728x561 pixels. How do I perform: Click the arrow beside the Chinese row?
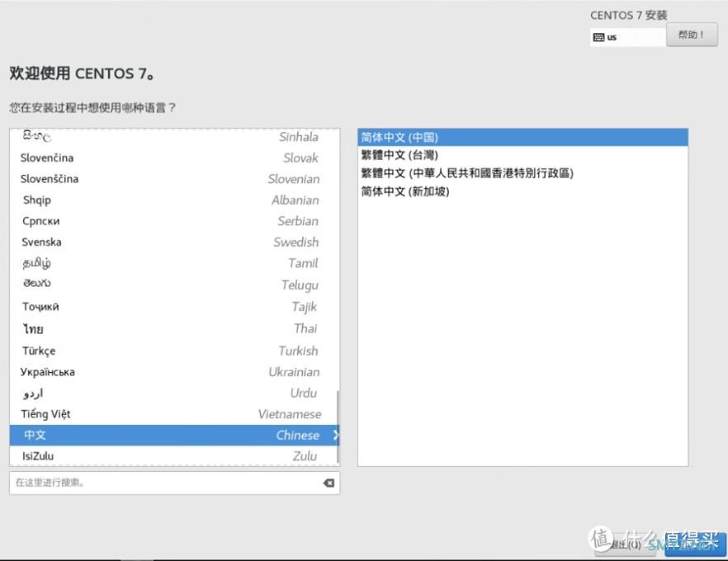(x=336, y=435)
